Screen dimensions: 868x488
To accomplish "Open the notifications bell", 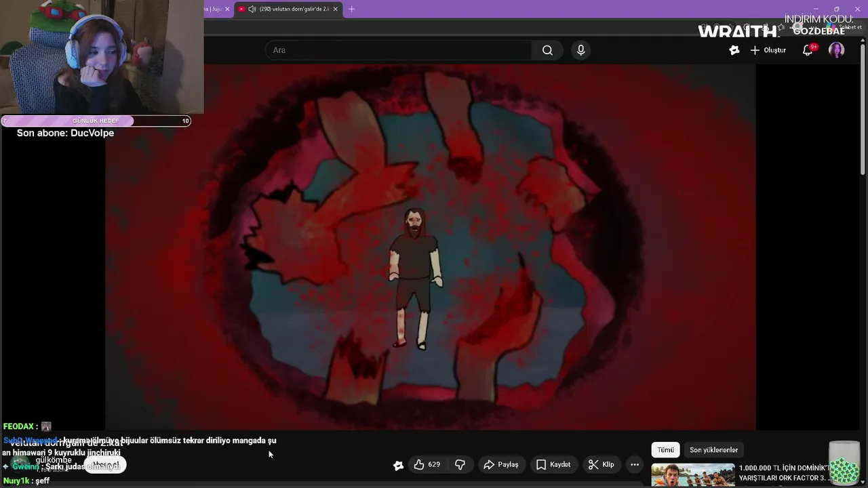I will coord(808,50).
